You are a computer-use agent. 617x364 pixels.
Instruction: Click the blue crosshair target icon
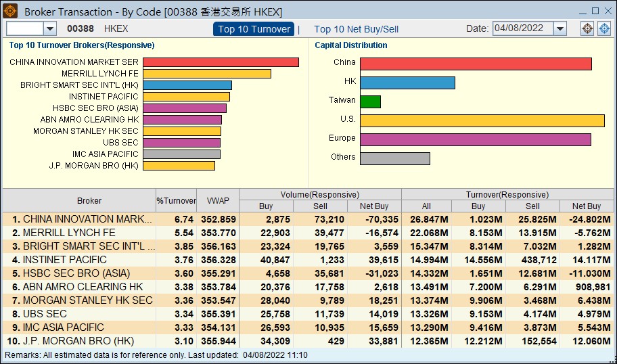click(x=604, y=28)
